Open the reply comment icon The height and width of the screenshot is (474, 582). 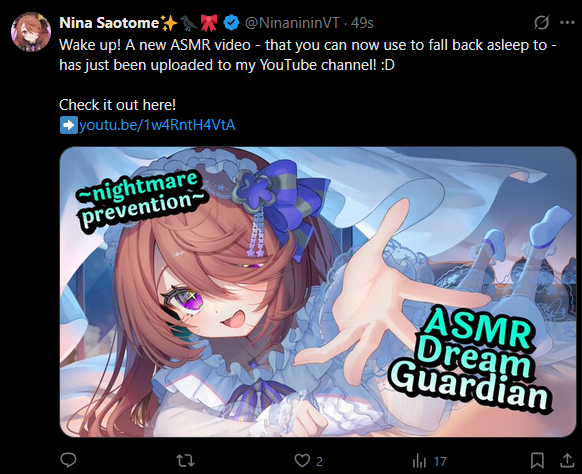(x=68, y=460)
